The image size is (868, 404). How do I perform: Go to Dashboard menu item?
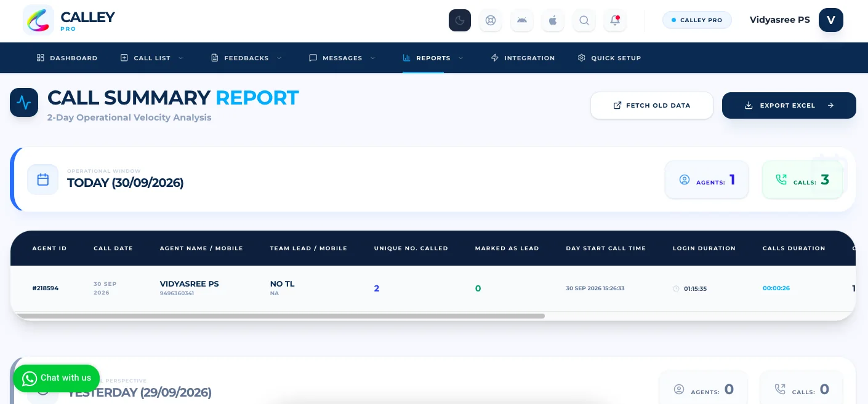point(67,58)
